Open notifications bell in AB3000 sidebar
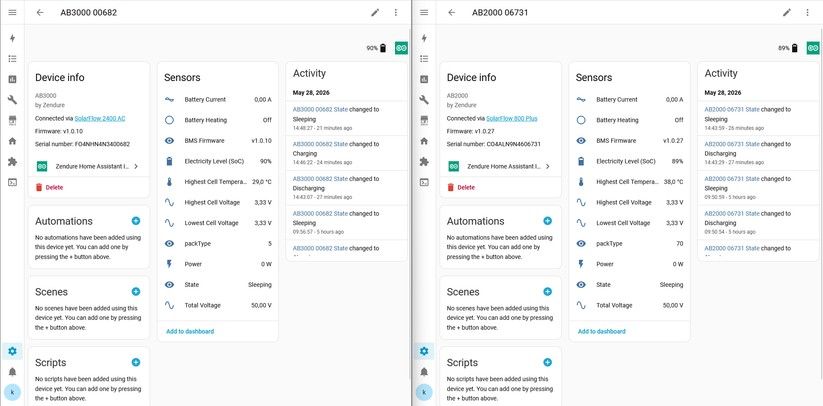The height and width of the screenshot is (406, 823). [x=13, y=372]
